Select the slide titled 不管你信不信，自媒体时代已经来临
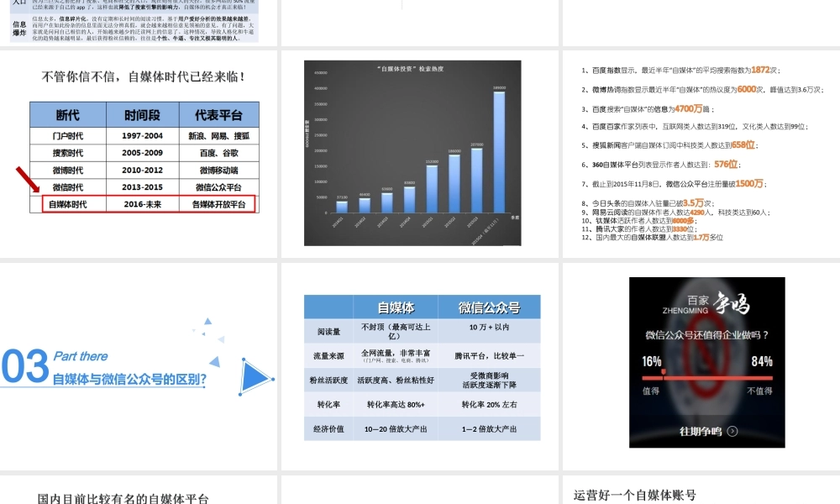Image resolution: width=840 pixels, height=504 pixels. tap(139, 155)
